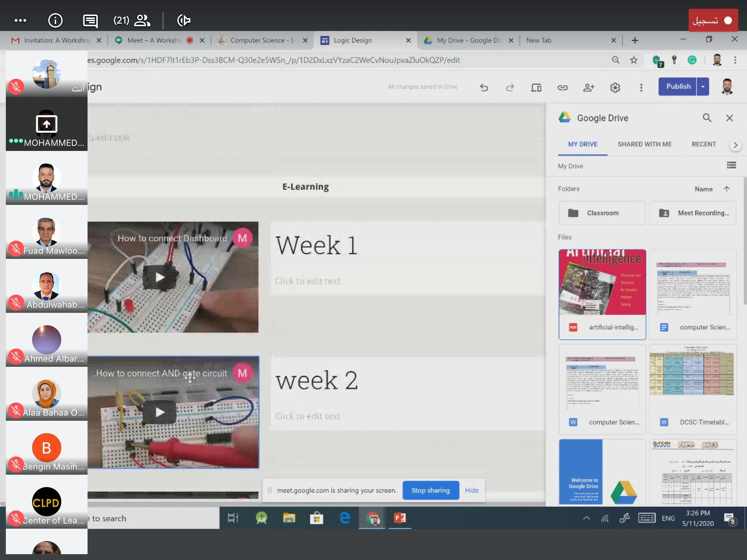The width and height of the screenshot is (747, 560).
Task: Toggle list view in Drive panel
Action: (731, 165)
